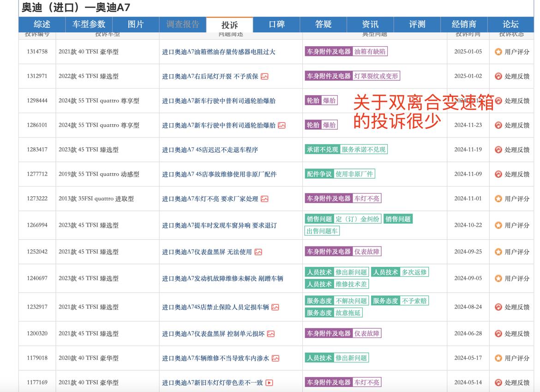Click 处理反馈 status icon in row 1232917
The width and height of the screenshot is (540, 392).
coord(498,307)
